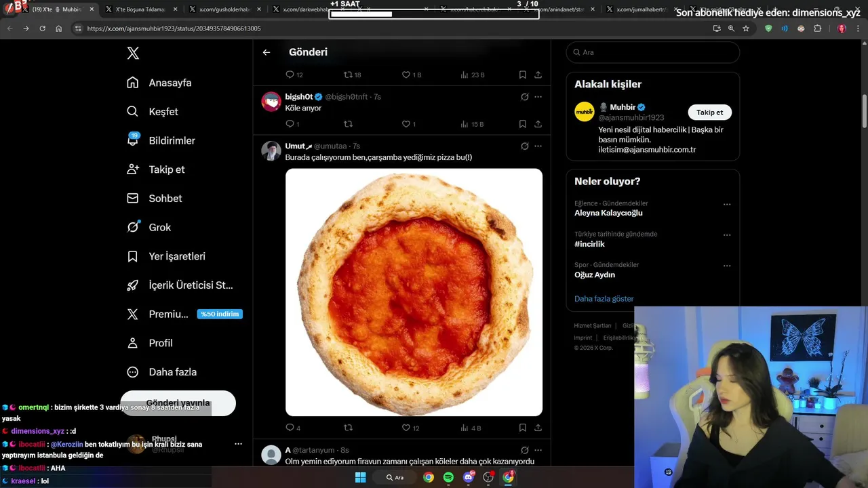
Task: Share bigsh0t's Köle arıyor post
Action: coord(538,124)
